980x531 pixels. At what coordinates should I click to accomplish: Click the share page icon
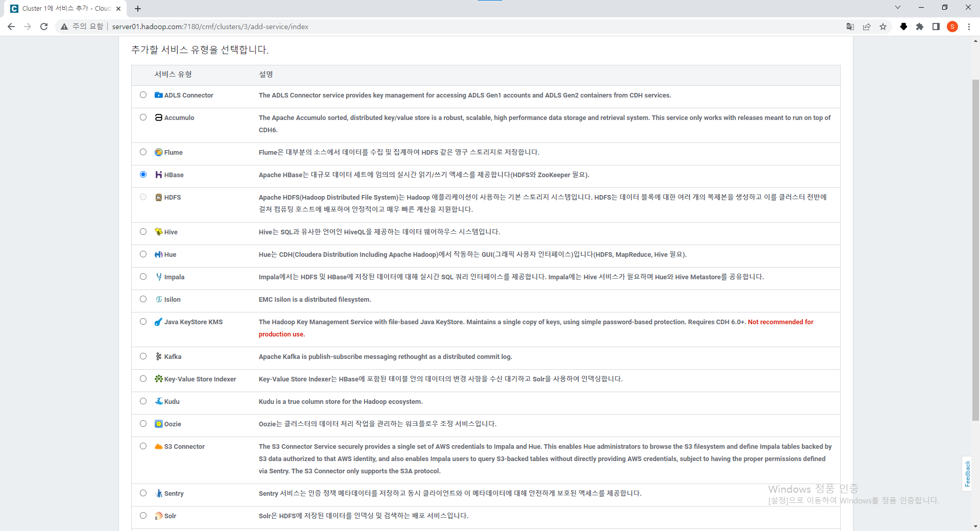pos(867,27)
